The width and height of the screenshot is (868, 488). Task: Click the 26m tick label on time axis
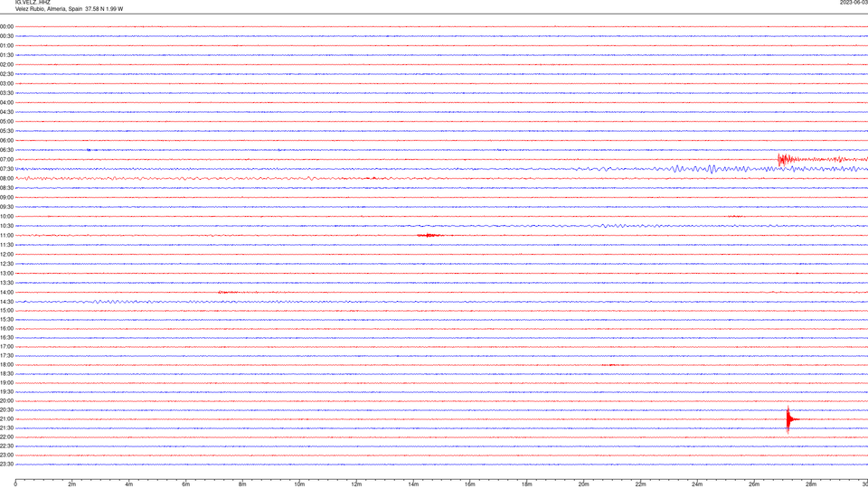pyautogui.click(x=754, y=484)
